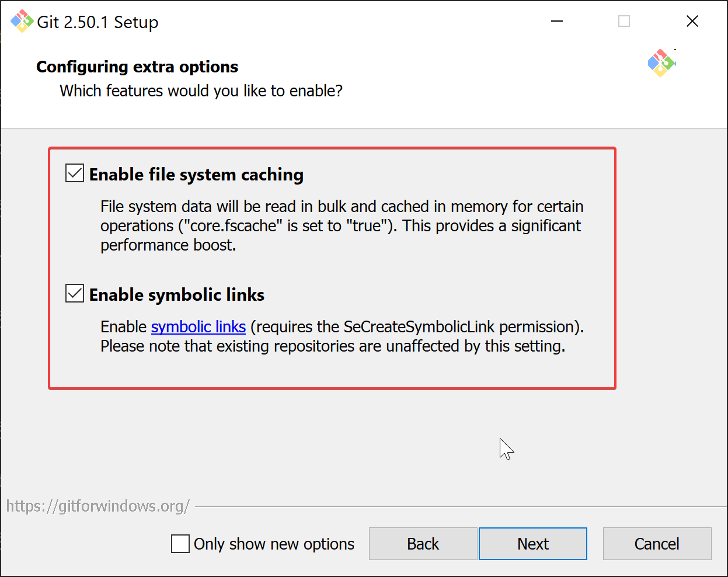Click the Git icon in the title bar
This screenshot has width=728, height=577.
[x=22, y=22]
